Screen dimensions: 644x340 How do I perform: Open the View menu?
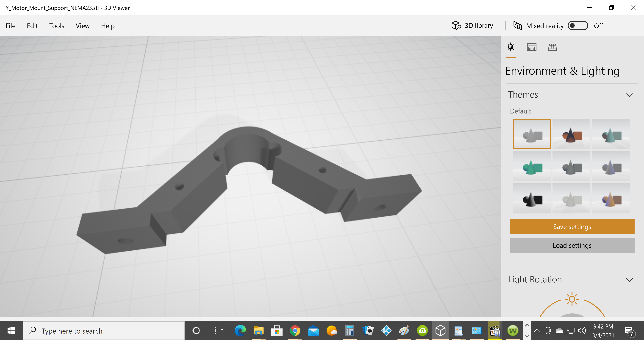pos(83,26)
